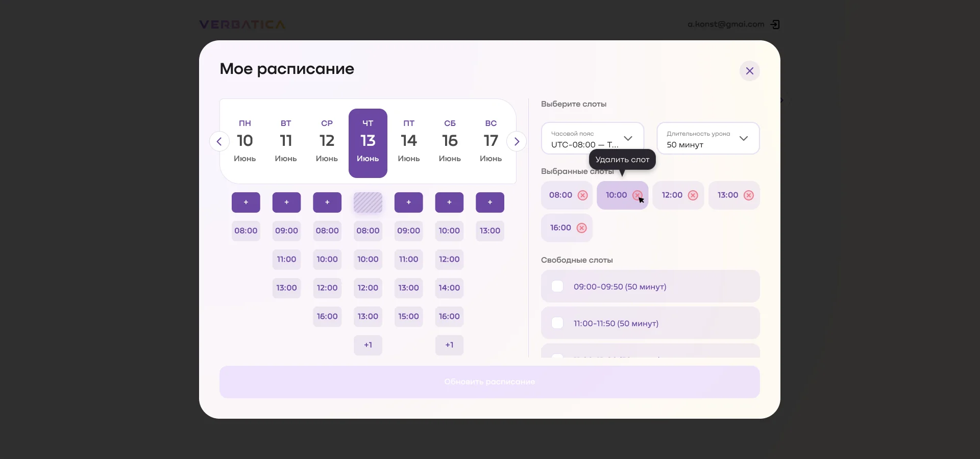
Task: Add a slot for Monday 10
Action: (246, 202)
